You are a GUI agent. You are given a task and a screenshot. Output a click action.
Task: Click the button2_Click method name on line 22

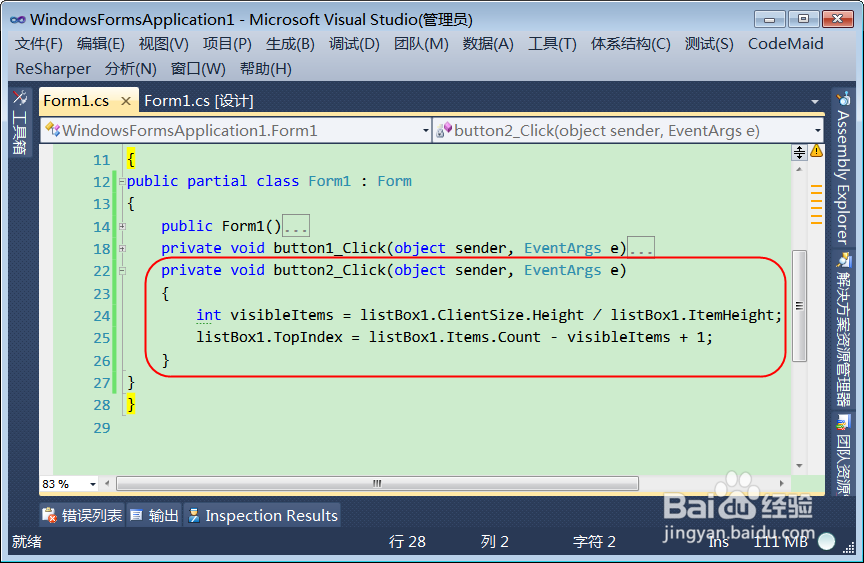point(329,270)
